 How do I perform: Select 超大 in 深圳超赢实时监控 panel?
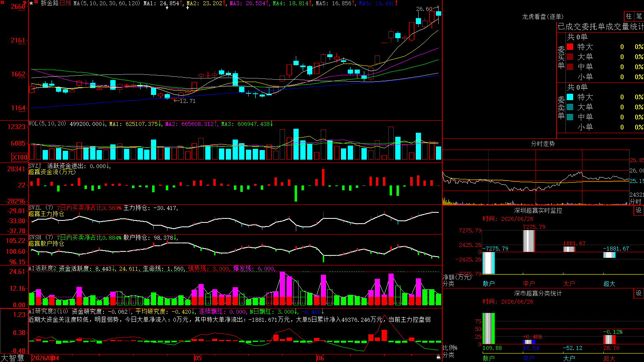pos(609,284)
